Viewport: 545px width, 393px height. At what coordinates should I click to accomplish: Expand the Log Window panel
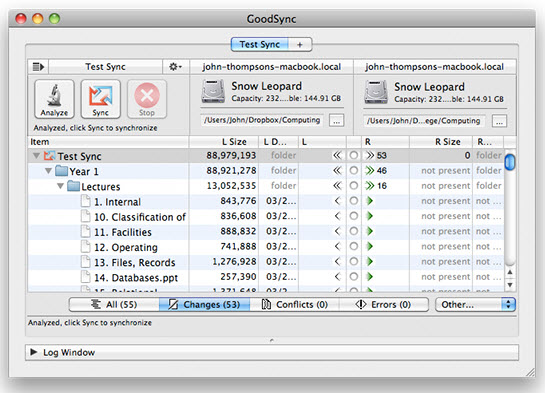[x=34, y=352]
